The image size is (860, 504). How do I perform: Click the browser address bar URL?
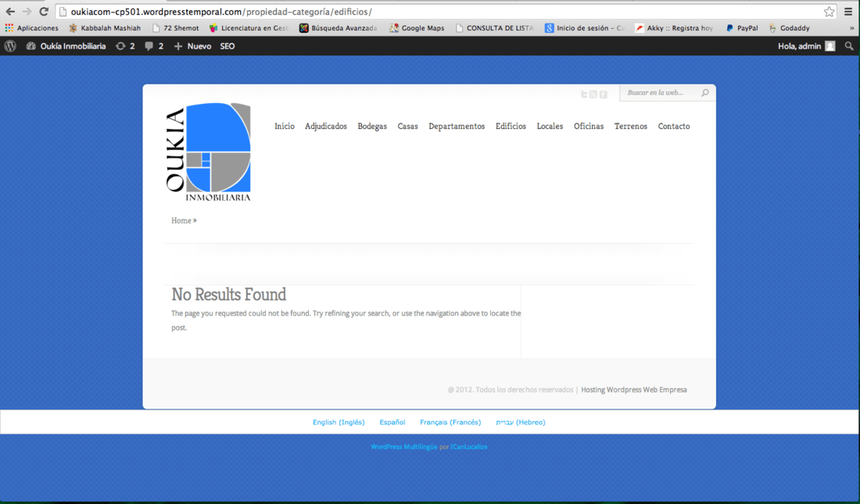click(x=221, y=12)
